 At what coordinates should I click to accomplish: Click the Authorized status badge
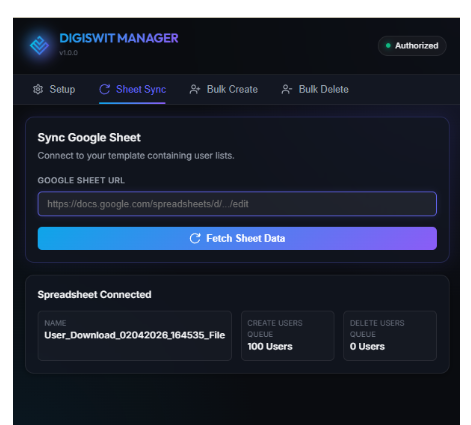click(x=412, y=46)
